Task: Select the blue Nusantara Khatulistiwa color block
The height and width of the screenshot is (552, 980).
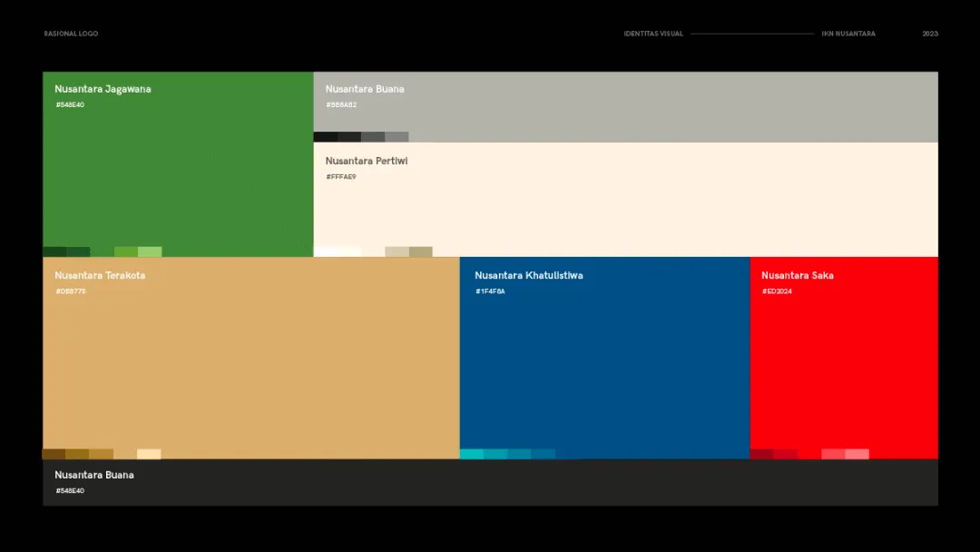Action: [x=605, y=358]
